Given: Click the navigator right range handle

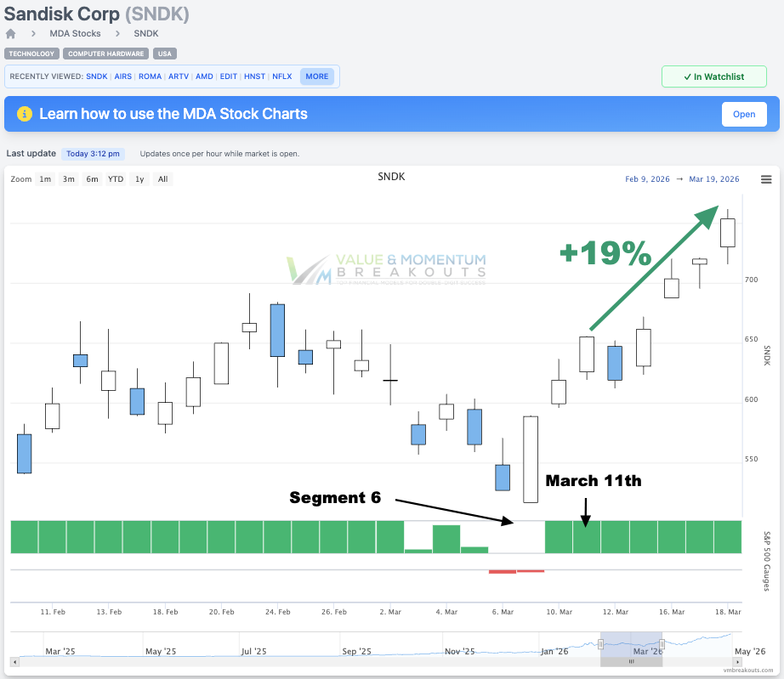Looking at the screenshot, I should click(662, 644).
